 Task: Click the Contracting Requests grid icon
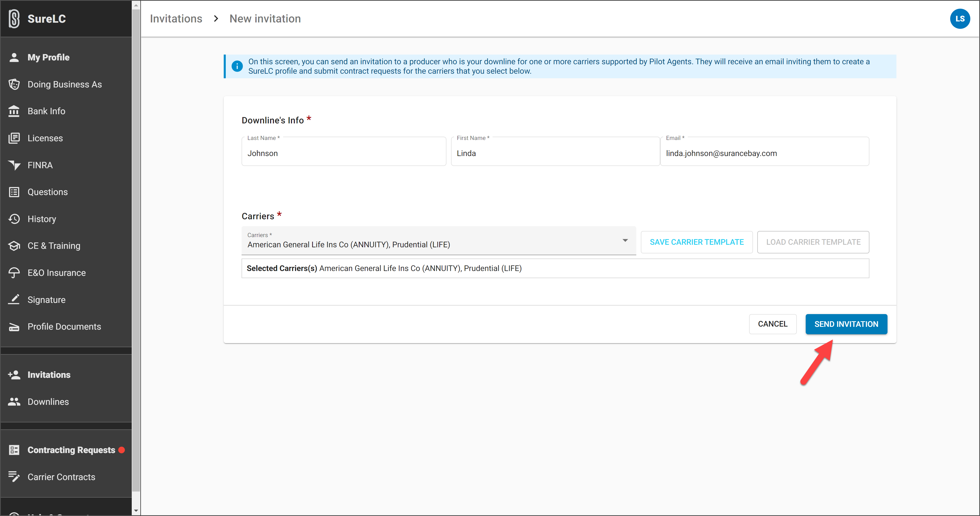pos(14,450)
